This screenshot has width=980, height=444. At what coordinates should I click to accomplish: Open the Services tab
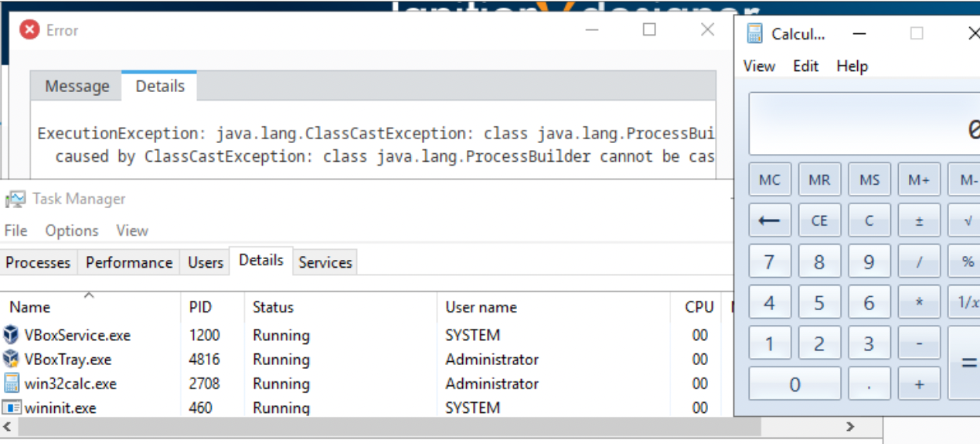[325, 263]
